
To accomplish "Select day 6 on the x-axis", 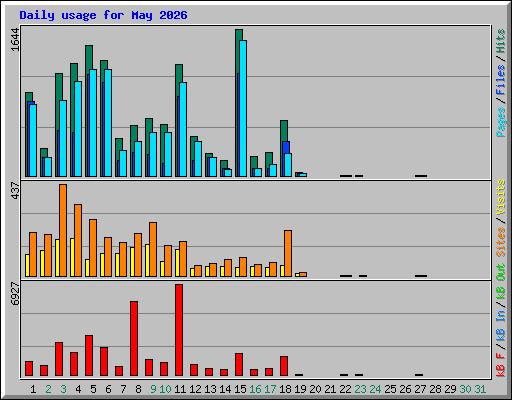I will click(108, 389).
